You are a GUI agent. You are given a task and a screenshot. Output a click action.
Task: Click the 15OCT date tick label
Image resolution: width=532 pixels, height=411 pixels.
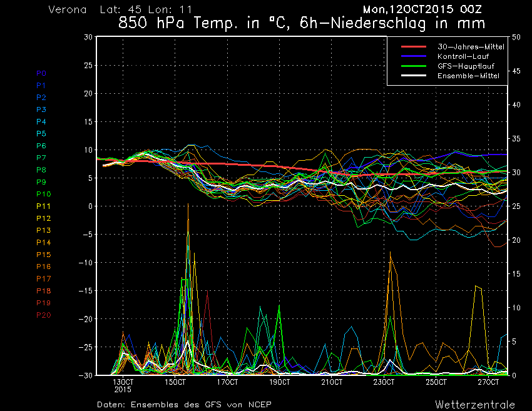(175, 382)
